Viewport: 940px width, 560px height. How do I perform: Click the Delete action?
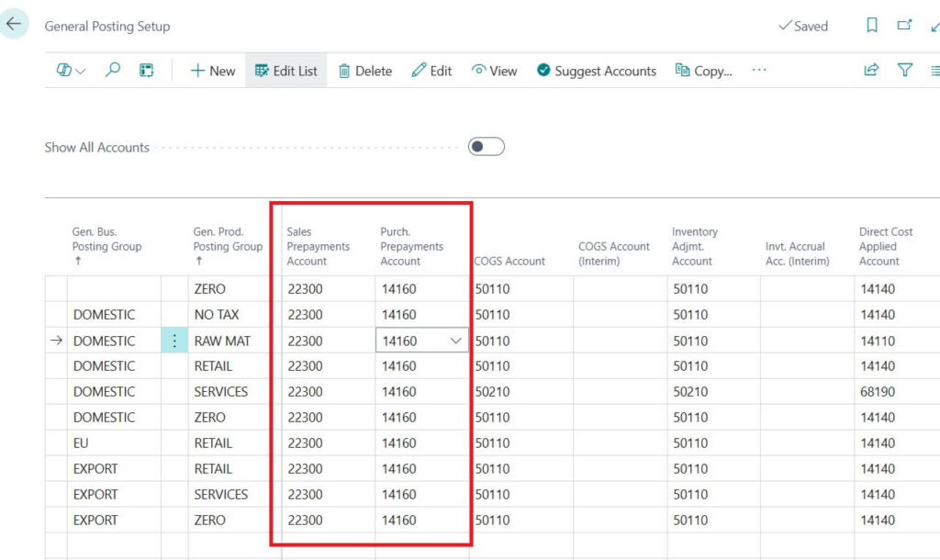point(364,71)
